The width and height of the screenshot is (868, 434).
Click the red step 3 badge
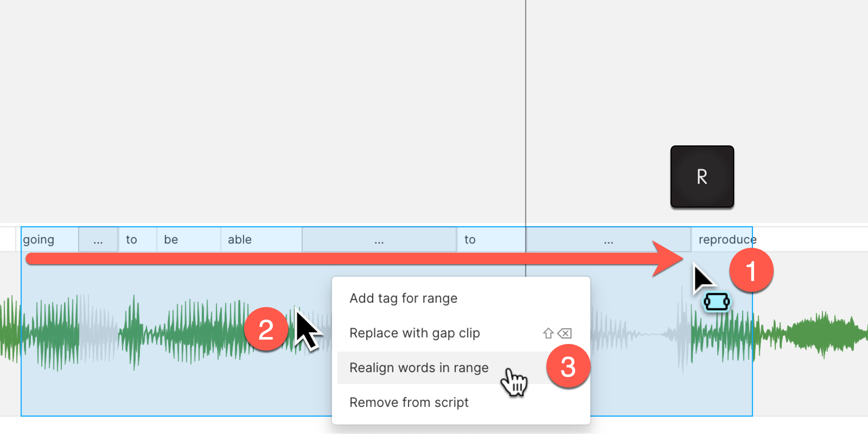[x=568, y=366]
